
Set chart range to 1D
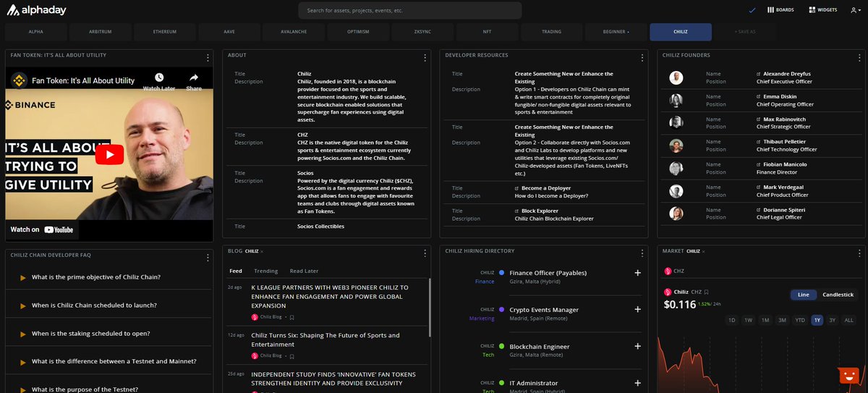coord(732,320)
